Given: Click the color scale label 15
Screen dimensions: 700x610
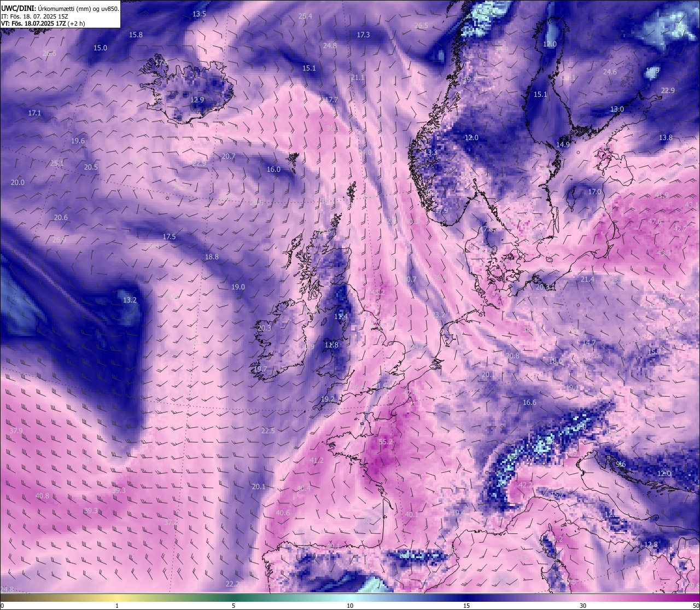Looking at the screenshot, I should (466, 606).
